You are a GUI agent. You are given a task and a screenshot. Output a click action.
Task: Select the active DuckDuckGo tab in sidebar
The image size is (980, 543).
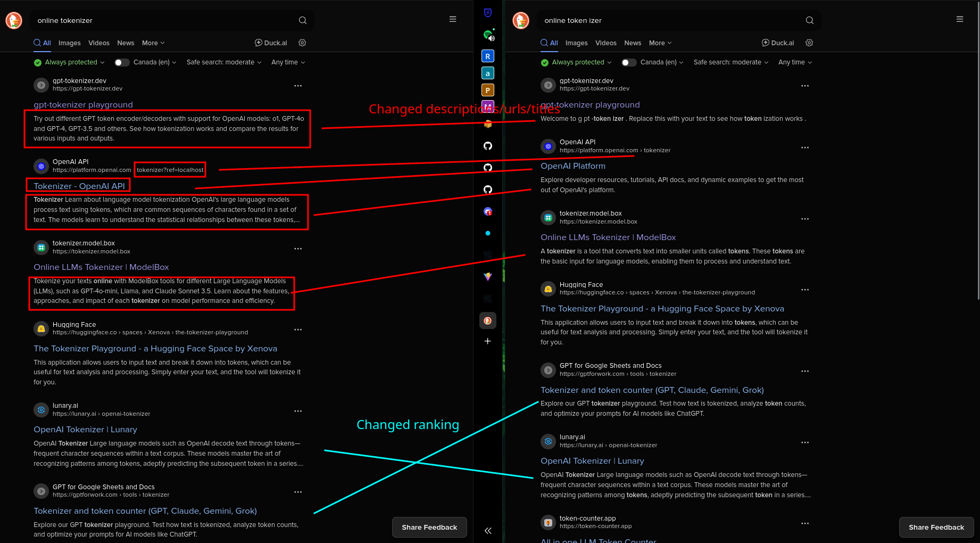[488, 320]
